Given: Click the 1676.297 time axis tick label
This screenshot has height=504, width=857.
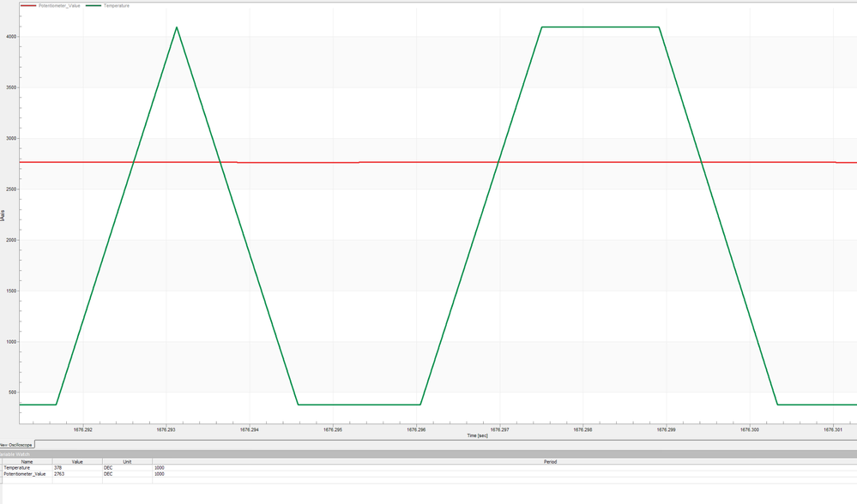Looking at the screenshot, I should 499,429.
